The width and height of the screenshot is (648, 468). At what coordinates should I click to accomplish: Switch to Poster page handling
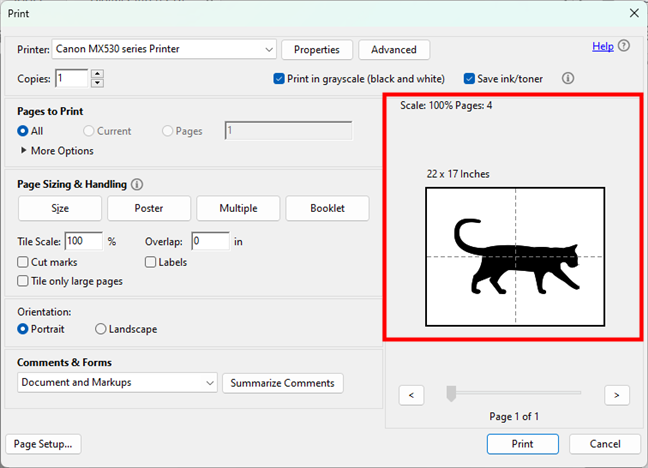(149, 208)
